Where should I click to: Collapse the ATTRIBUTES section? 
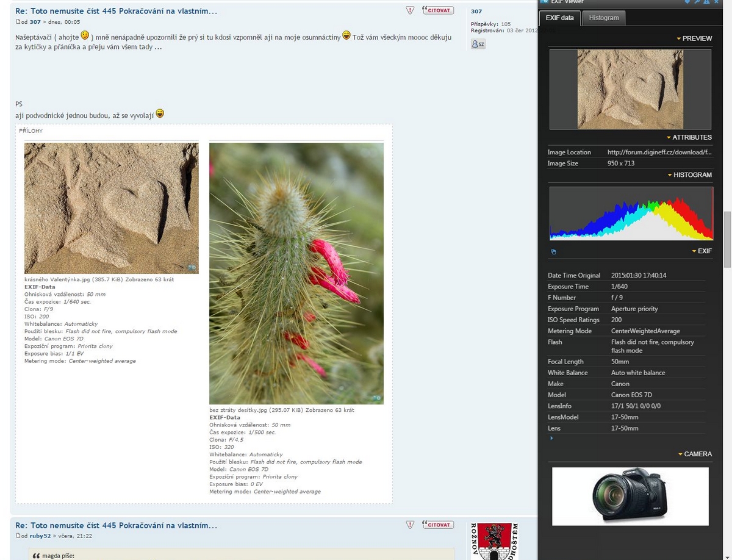689,137
